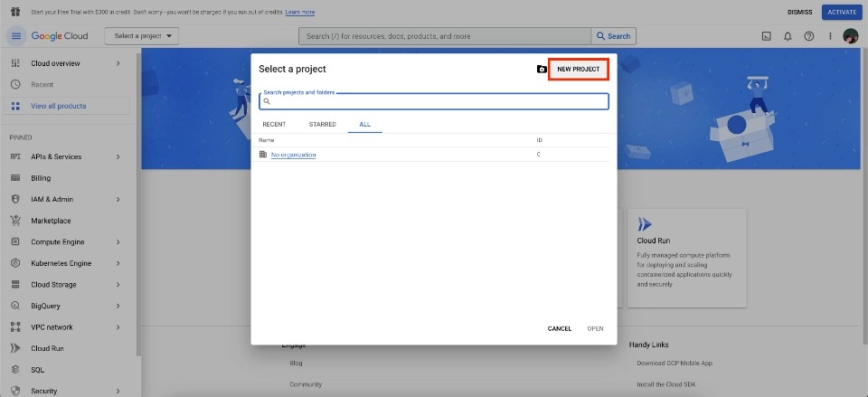
Task: Expand the Security submenu chevron
Action: (118, 391)
